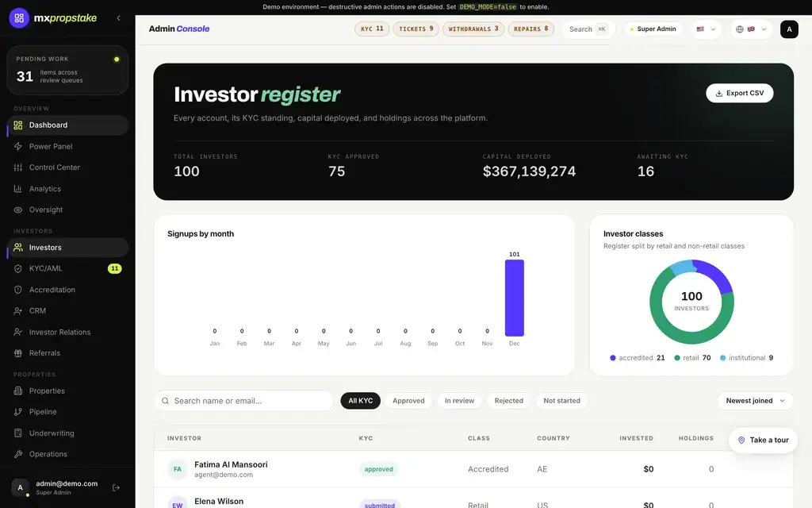Screen dimensions: 812x508
Task: Click the KYC/AML shield icon
Action: [18, 268]
